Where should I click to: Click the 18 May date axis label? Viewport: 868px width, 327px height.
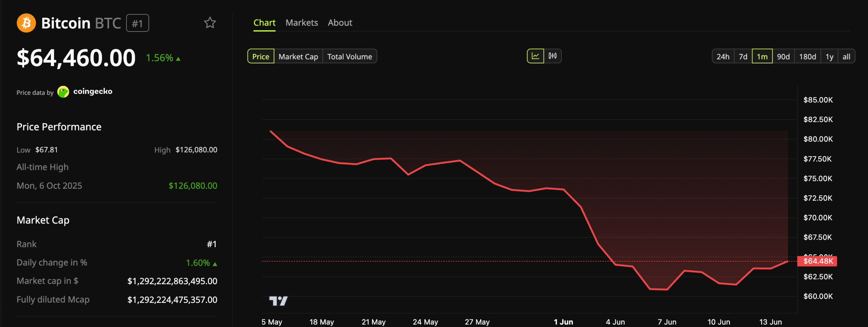[321, 322]
